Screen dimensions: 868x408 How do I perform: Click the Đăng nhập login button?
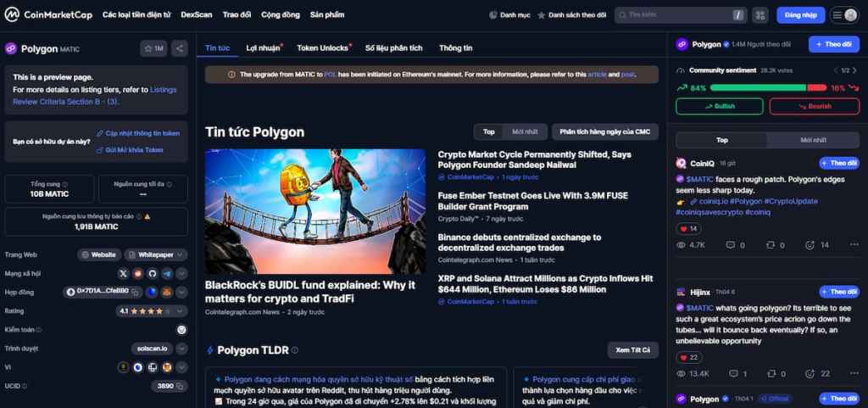click(800, 15)
